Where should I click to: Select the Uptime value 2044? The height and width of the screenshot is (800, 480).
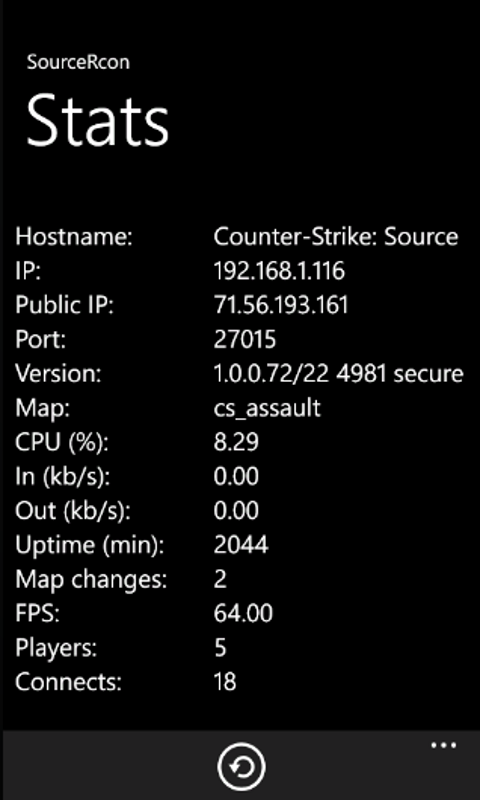click(x=241, y=545)
